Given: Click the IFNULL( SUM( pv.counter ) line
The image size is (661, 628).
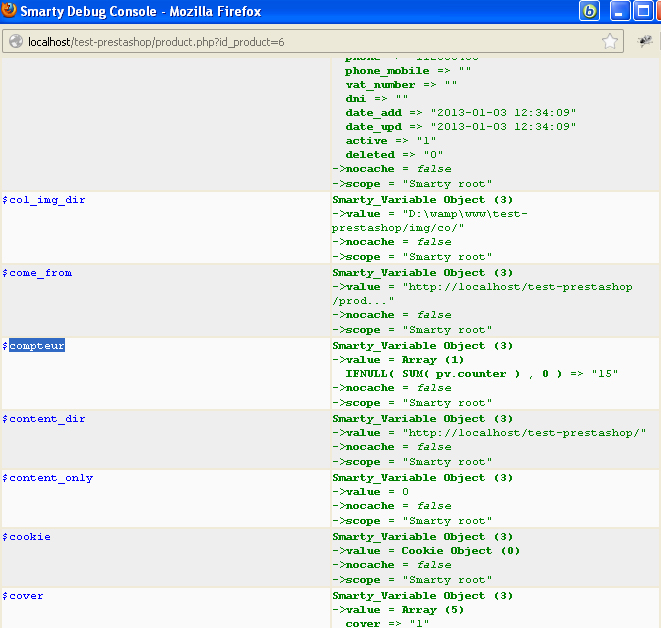Looking at the screenshot, I should point(482,374).
